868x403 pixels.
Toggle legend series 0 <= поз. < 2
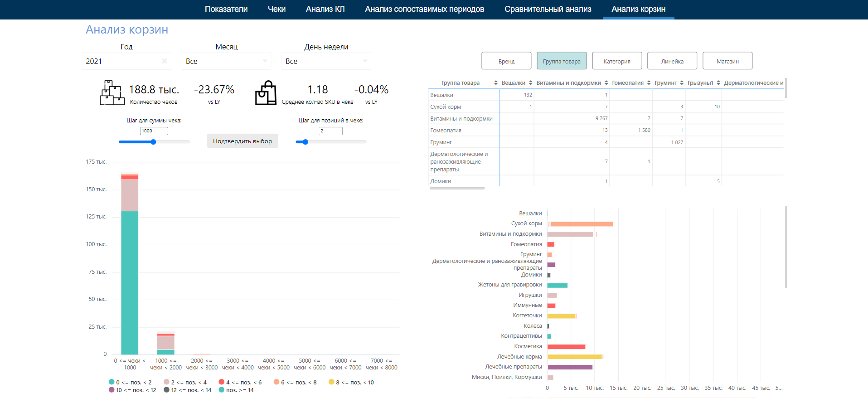(x=130, y=382)
